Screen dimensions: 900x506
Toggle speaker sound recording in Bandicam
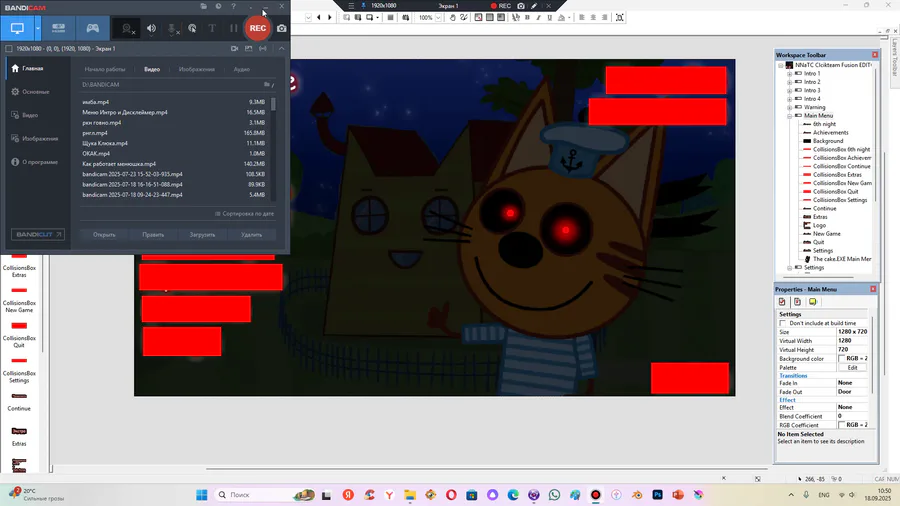point(151,28)
